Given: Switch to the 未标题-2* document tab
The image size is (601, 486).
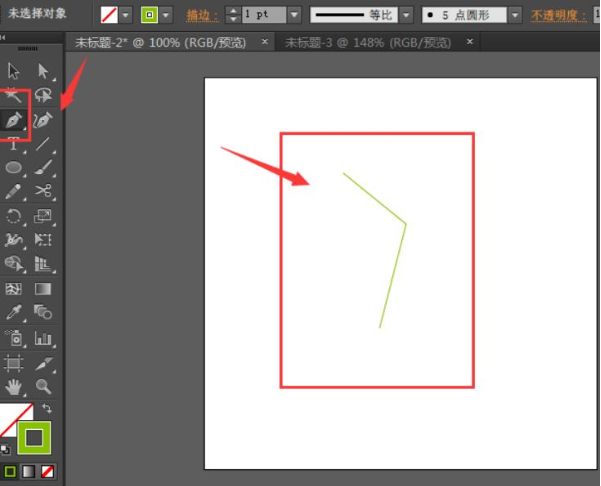Looking at the screenshot, I should click(x=160, y=43).
